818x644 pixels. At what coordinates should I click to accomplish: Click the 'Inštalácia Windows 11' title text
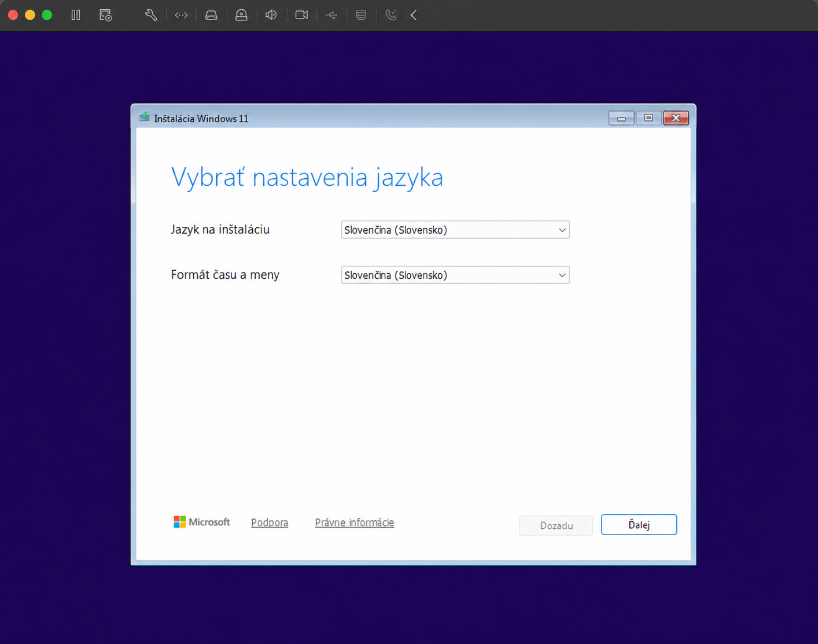[x=201, y=119]
